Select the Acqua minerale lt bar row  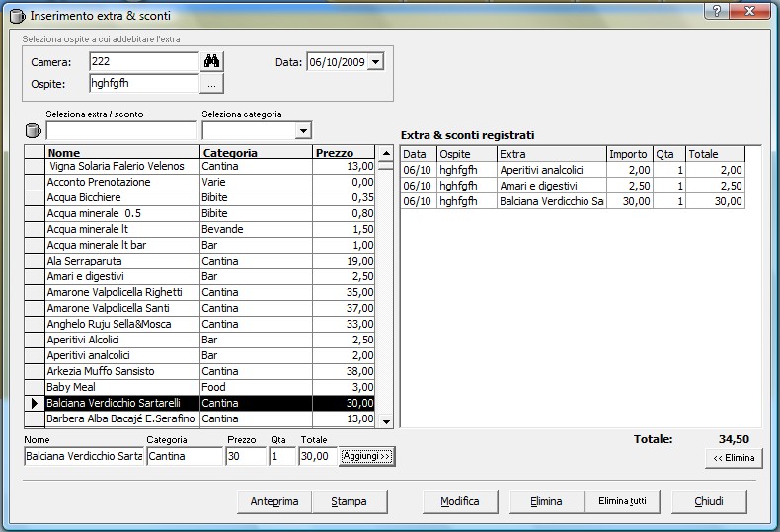click(x=199, y=245)
